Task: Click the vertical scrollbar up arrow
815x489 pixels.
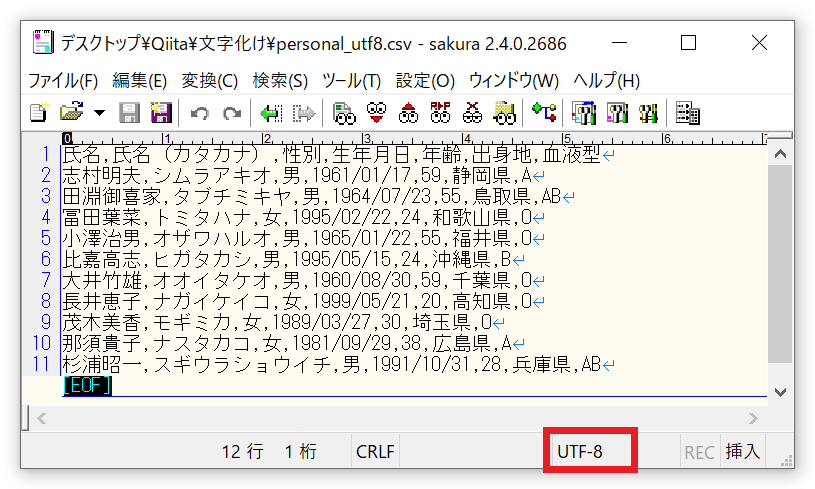Action: (x=780, y=154)
